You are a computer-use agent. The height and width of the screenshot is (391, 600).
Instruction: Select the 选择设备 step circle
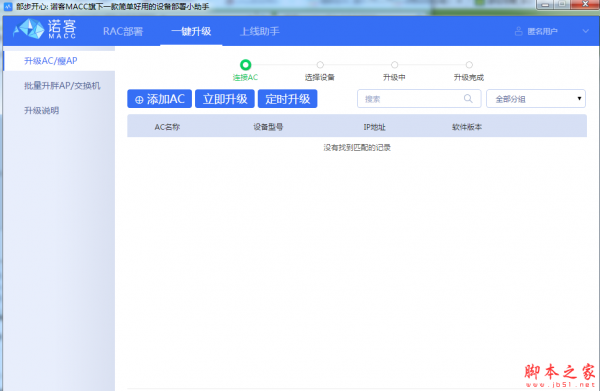320,65
